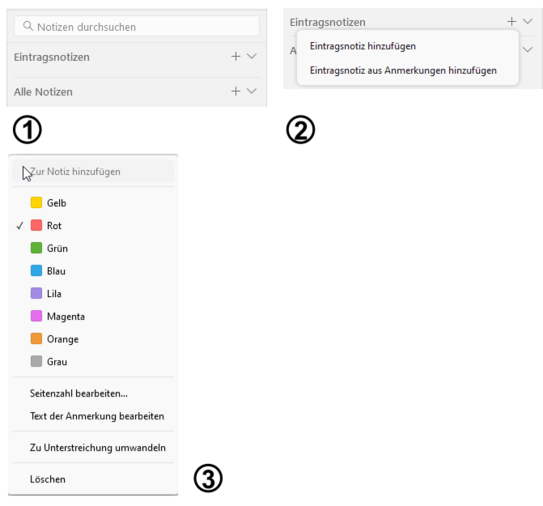The height and width of the screenshot is (506, 543).
Task: Select the Gelb yellow color swatch
Action: tap(36, 202)
